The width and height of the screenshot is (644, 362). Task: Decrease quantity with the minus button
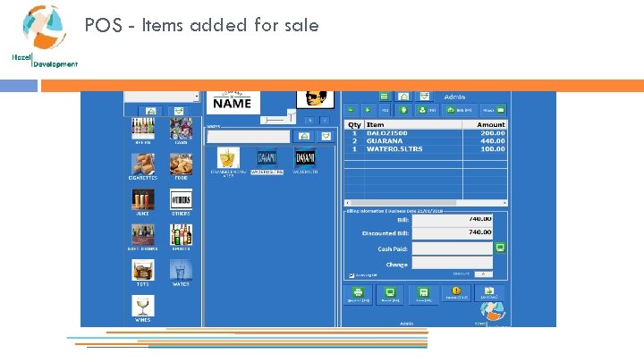[351, 110]
